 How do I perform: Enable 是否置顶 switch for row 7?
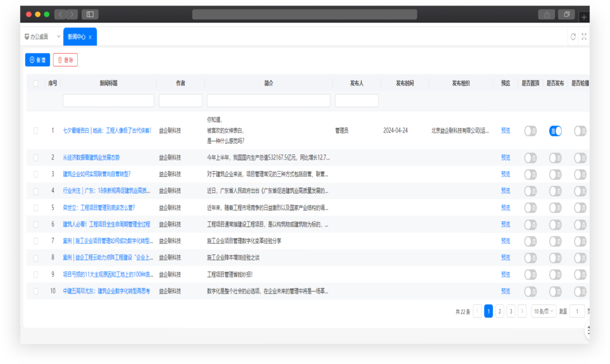(530, 242)
